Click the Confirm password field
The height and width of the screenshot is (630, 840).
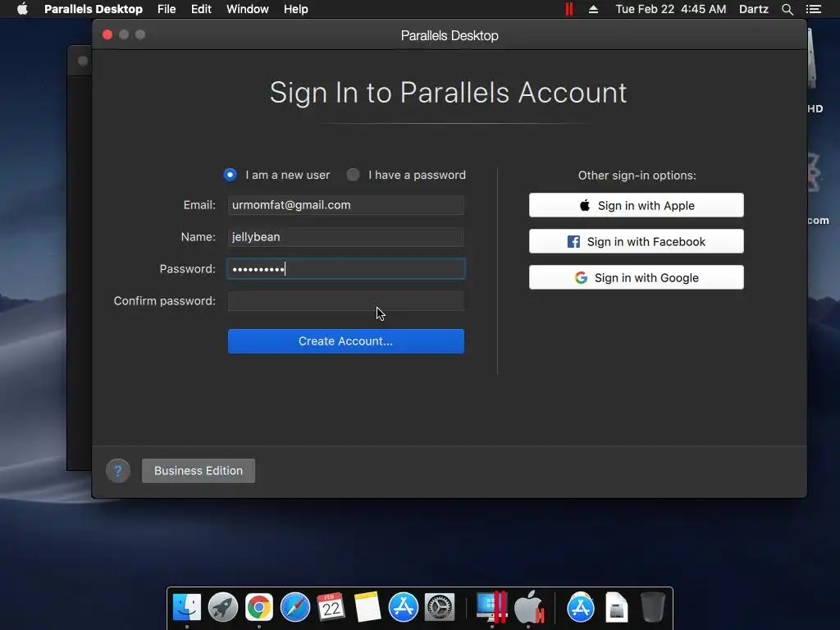[346, 301]
